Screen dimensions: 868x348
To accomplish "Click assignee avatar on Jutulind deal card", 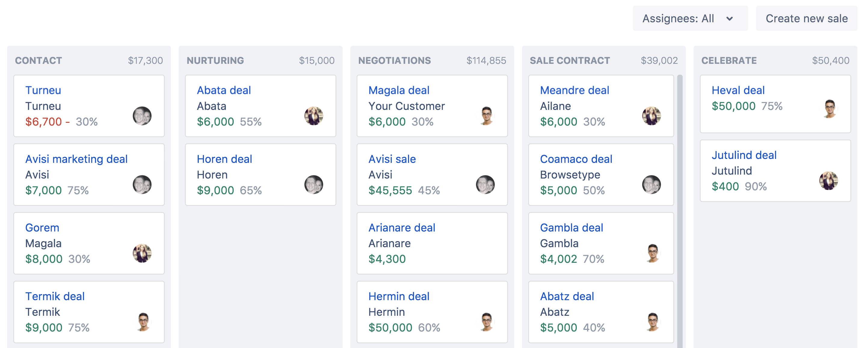I will 828,180.
